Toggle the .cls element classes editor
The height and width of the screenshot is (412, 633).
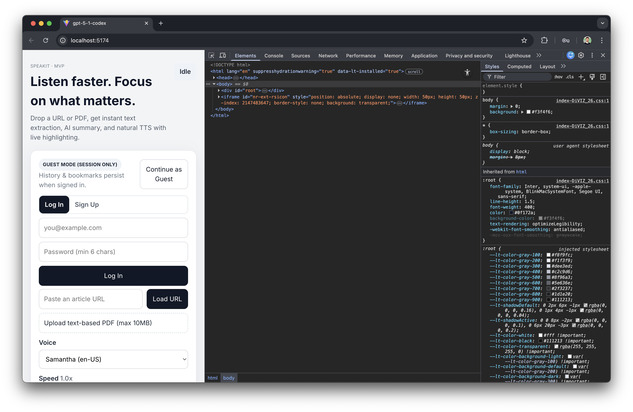(x=571, y=76)
